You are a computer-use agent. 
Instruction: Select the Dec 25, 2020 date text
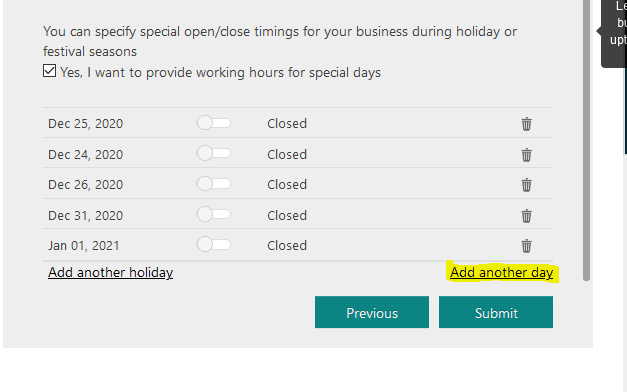click(86, 124)
